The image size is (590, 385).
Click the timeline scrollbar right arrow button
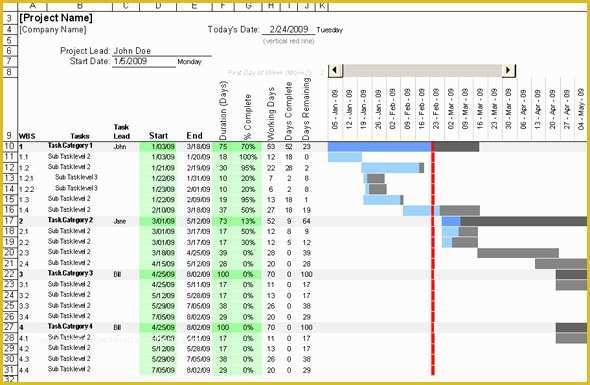(508, 70)
